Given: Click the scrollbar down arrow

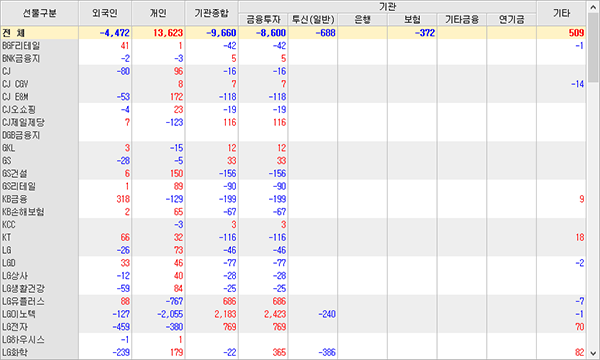Looking at the screenshot, I should 593,353.
